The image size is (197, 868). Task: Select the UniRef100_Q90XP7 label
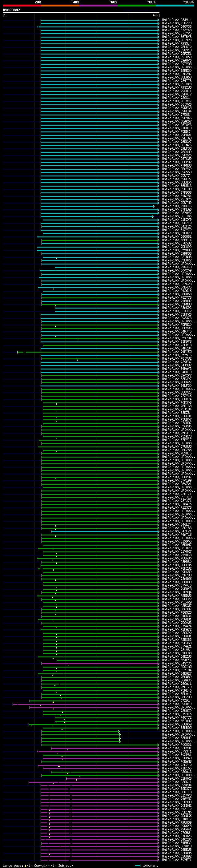176,375
